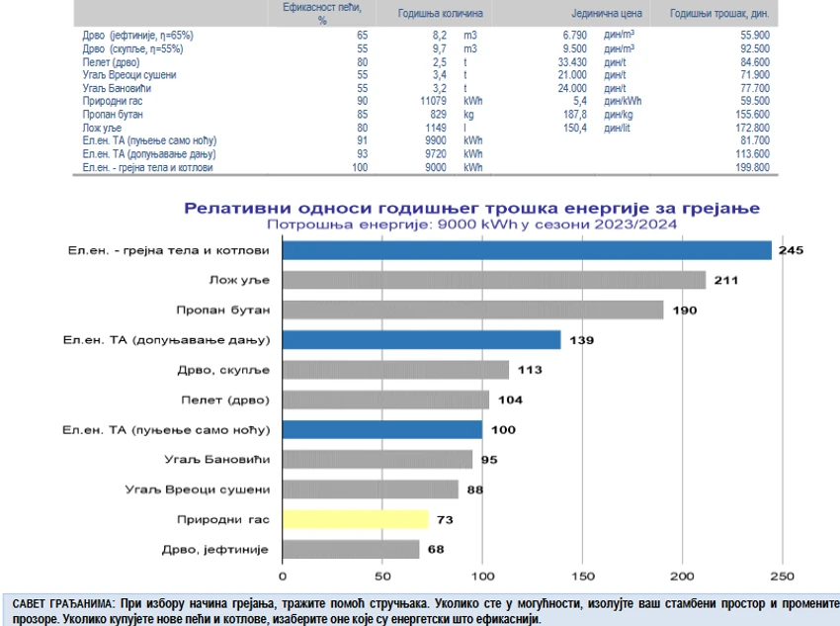Select the Пелет (дрво) table row label
This screenshot has width=840, height=626.
tap(111, 62)
